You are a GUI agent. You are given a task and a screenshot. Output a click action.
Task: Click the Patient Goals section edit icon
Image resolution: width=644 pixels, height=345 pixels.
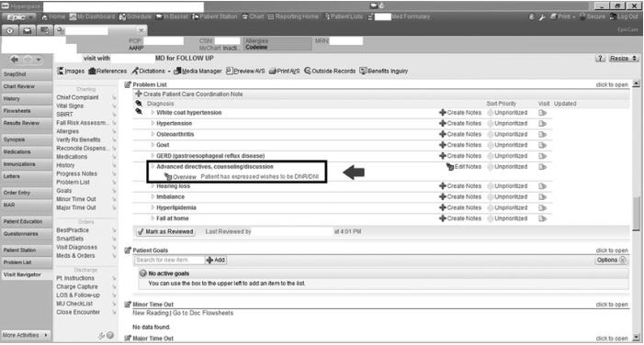(128, 250)
